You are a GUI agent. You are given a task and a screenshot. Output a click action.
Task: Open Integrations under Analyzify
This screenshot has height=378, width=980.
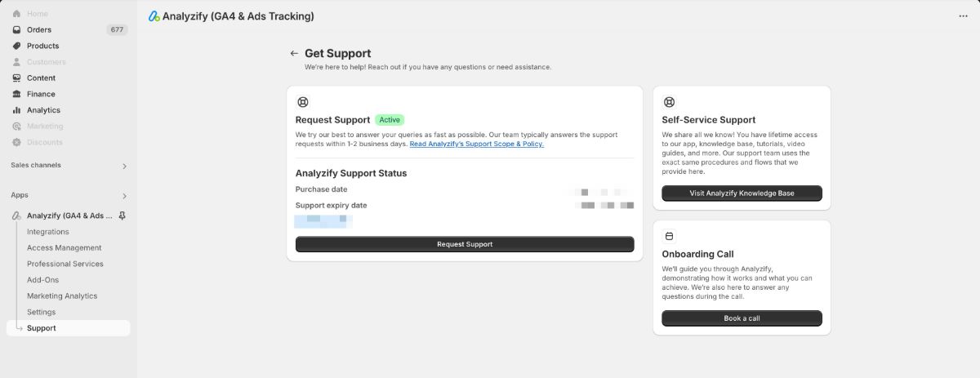coord(48,232)
